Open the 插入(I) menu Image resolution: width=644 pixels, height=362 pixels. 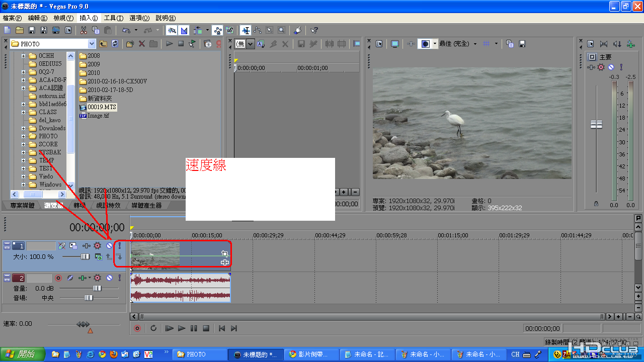tap(89, 18)
